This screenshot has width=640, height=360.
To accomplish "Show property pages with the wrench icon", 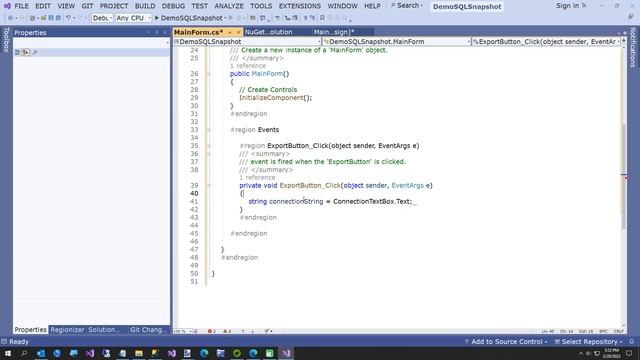I will [x=35, y=52].
